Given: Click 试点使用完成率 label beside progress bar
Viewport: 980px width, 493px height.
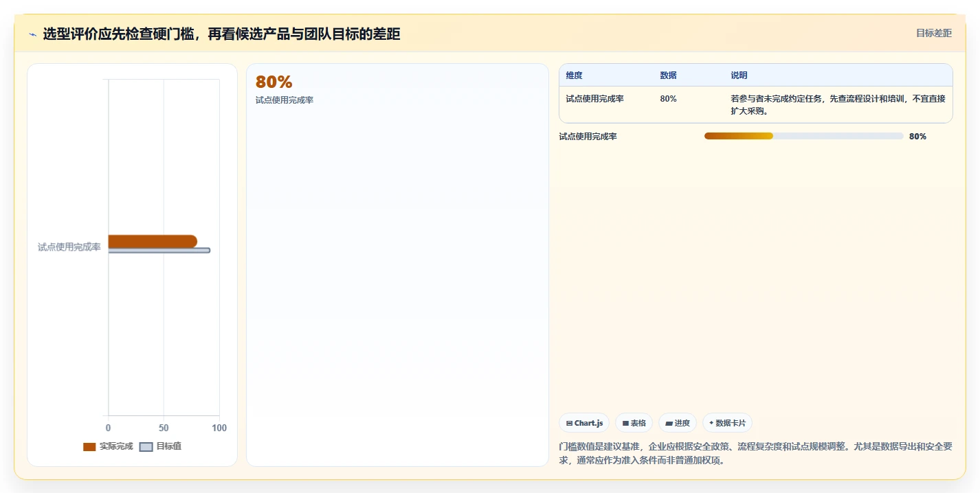Looking at the screenshot, I should click(x=588, y=137).
